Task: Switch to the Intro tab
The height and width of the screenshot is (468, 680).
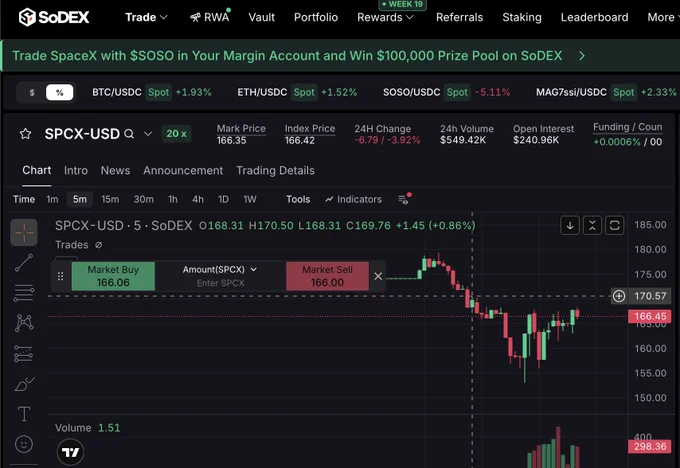Action: pyautogui.click(x=76, y=170)
